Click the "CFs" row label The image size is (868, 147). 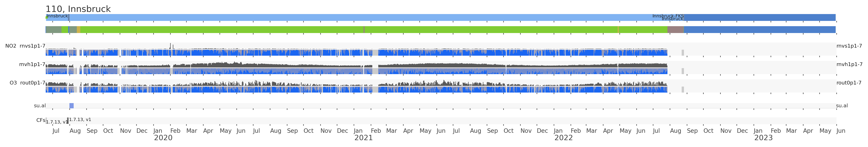click(40, 120)
